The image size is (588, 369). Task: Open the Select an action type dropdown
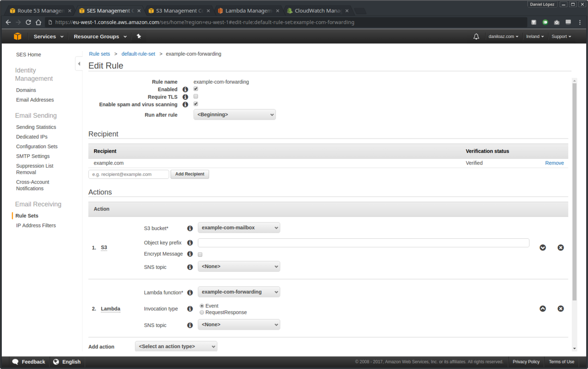tap(176, 346)
